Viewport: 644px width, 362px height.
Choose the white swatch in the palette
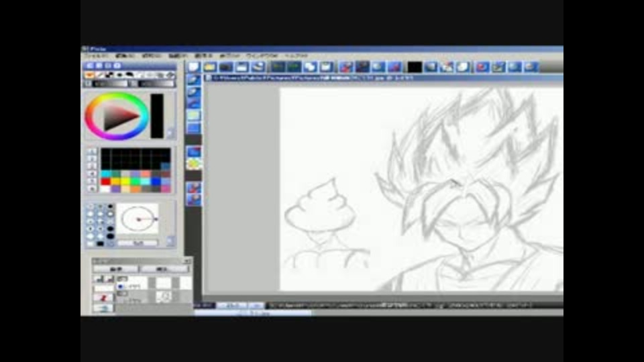point(105,189)
